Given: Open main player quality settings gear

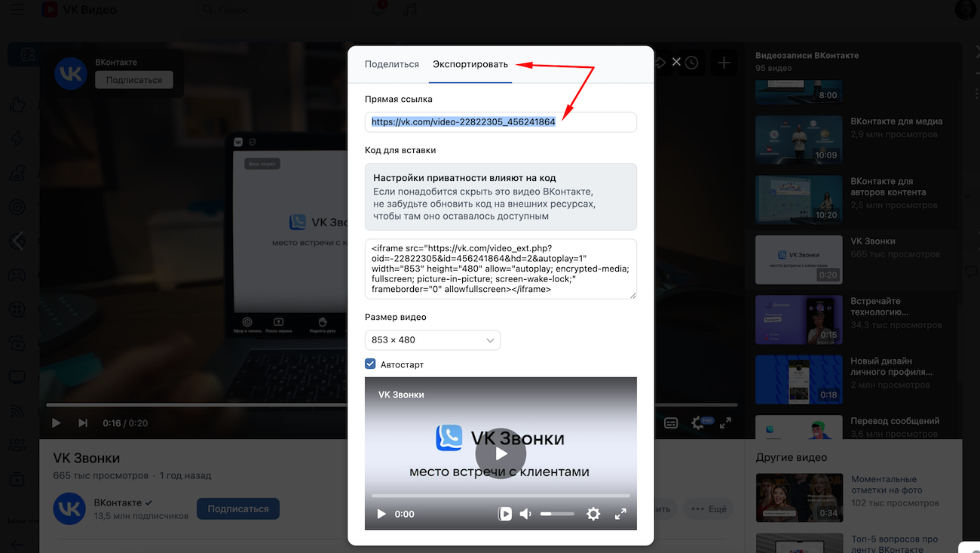Looking at the screenshot, I should tap(699, 423).
